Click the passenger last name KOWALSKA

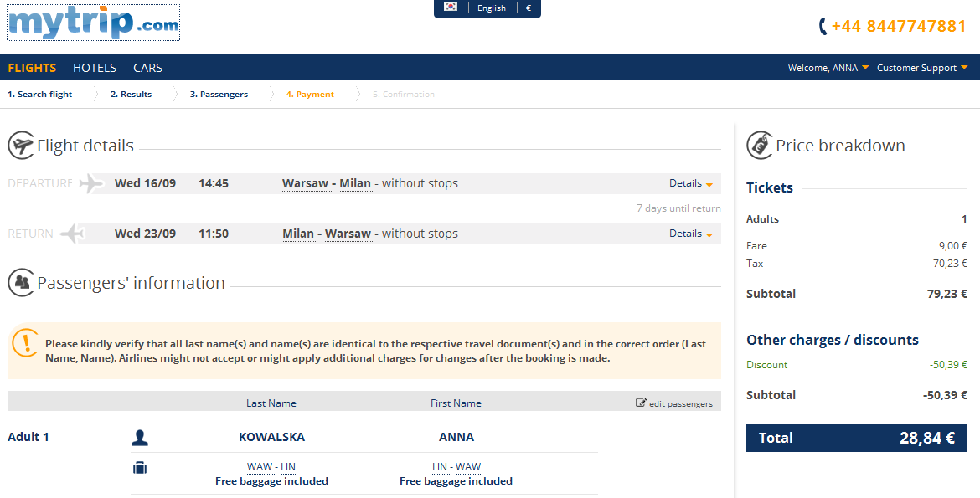(272, 438)
